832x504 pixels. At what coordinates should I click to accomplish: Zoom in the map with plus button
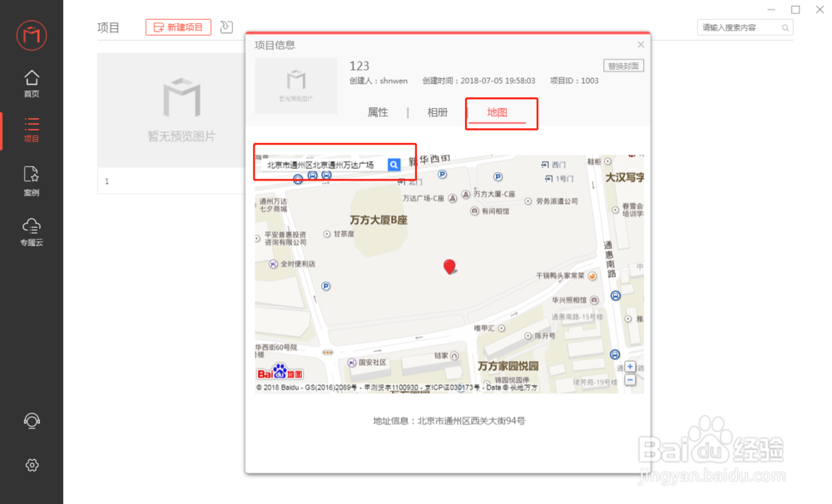pyautogui.click(x=630, y=367)
